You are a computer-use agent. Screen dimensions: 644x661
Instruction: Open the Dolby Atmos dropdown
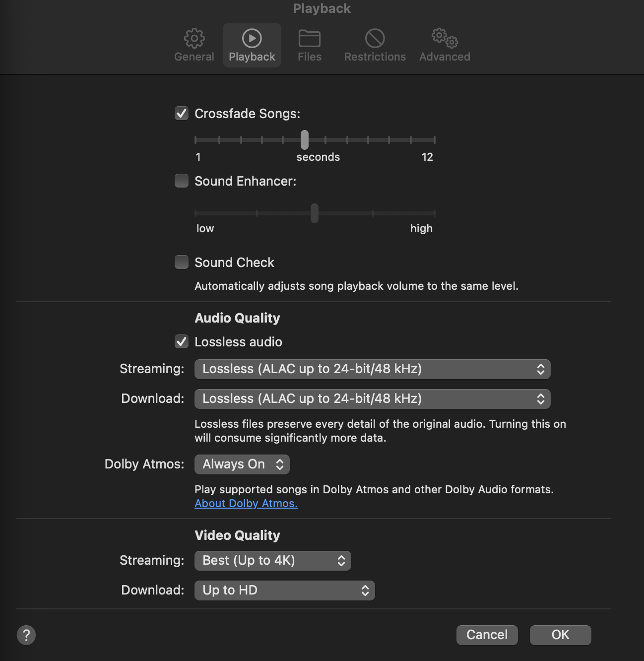tap(242, 464)
